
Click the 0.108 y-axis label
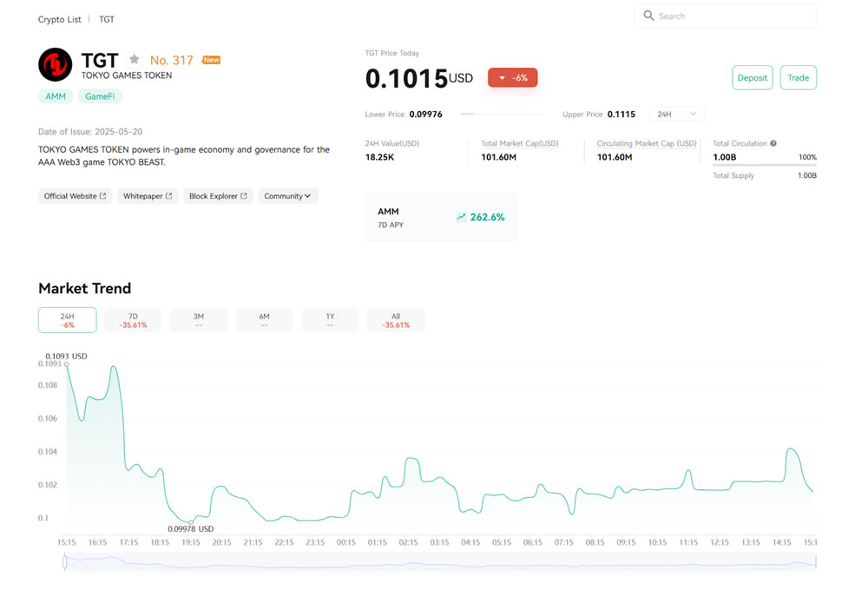tap(48, 385)
